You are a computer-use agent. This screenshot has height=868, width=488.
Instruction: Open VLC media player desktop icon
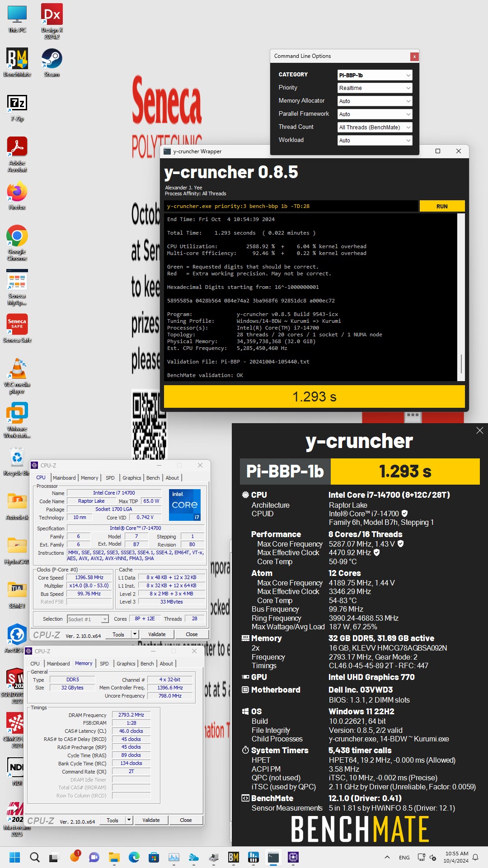tap(17, 376)
